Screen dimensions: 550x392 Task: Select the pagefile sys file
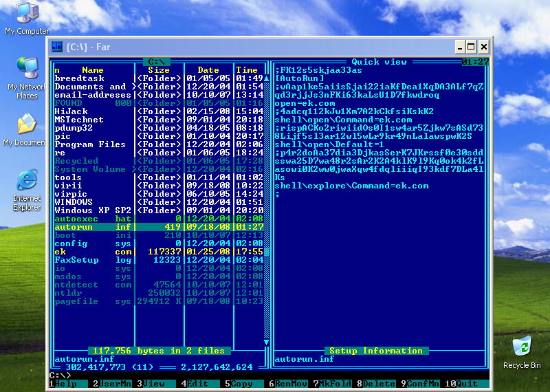[159, 301]
